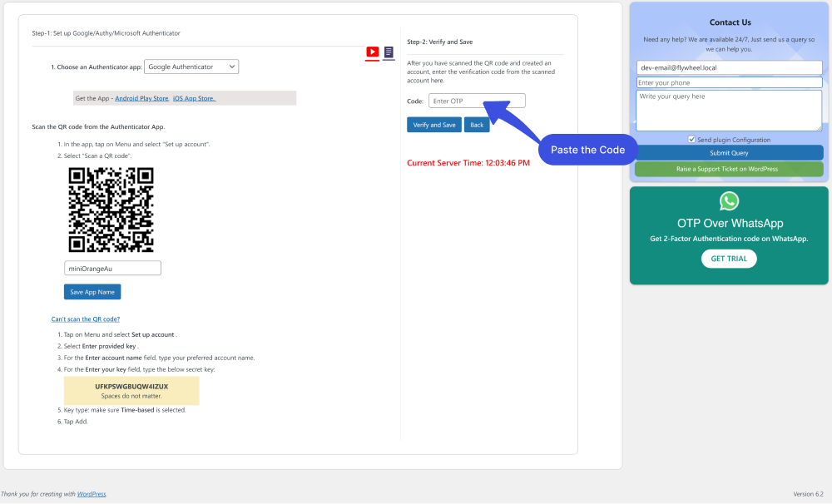The width and height of the screenshot is (832, 504).
Task: Click the Save App Name button
Action: [92, 292]
